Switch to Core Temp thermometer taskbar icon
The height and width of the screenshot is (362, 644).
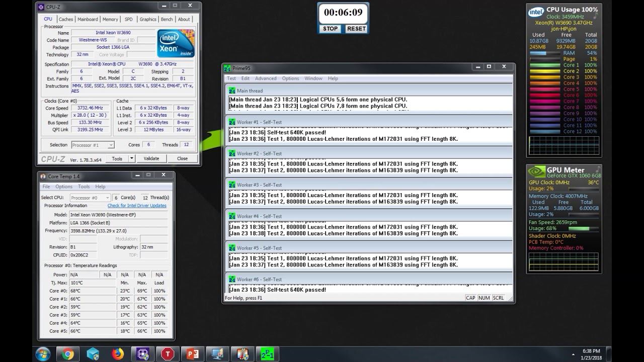(242, 354)
